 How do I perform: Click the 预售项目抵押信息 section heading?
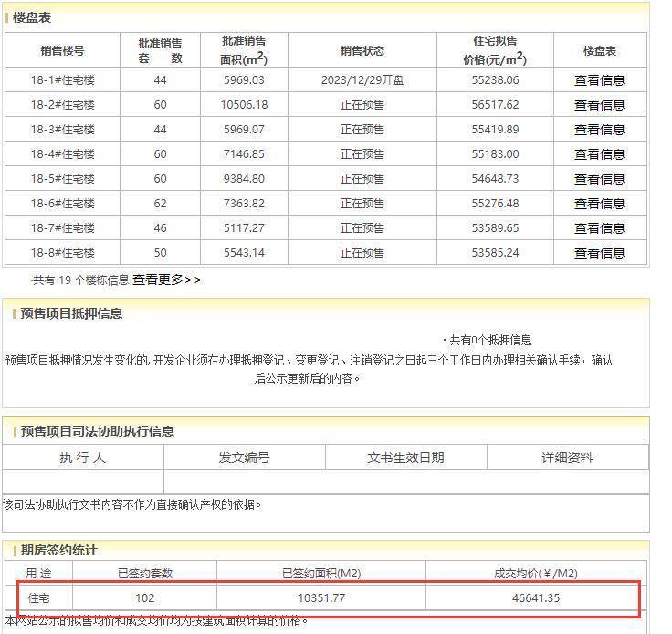pos(71,313)
